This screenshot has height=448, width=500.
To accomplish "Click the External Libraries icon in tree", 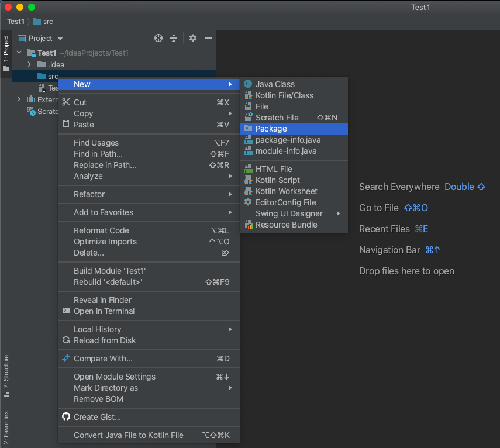I will [x=30, y=99].
